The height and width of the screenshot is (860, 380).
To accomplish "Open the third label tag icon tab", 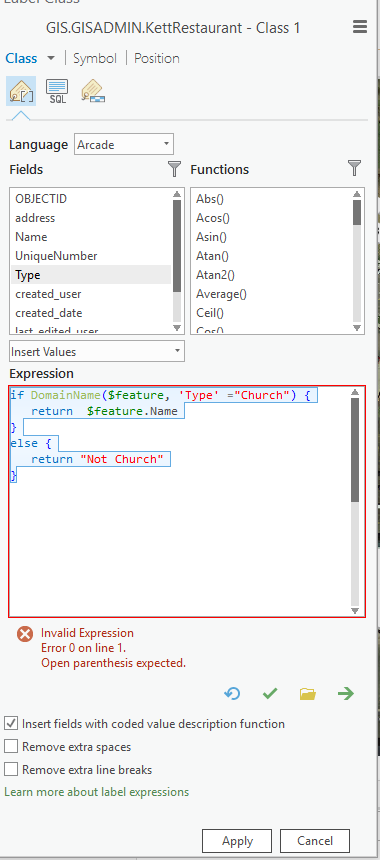I will [x=93, y=91].
